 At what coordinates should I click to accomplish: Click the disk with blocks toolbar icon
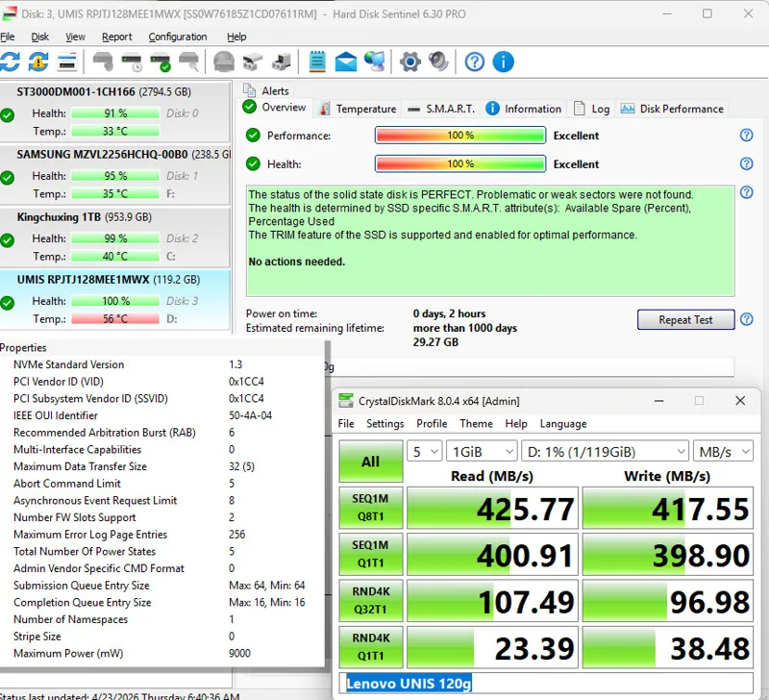(x=253, y=62)
